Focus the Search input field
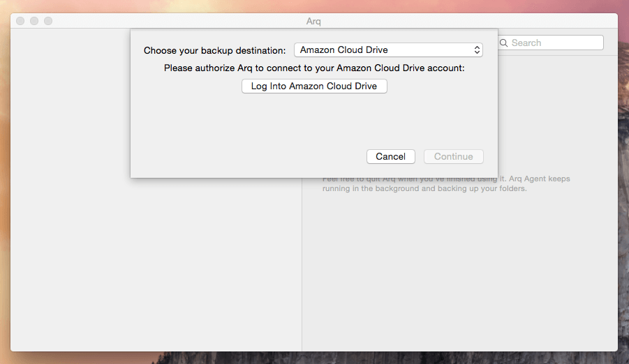629x364 pixels. coord(552,43)
